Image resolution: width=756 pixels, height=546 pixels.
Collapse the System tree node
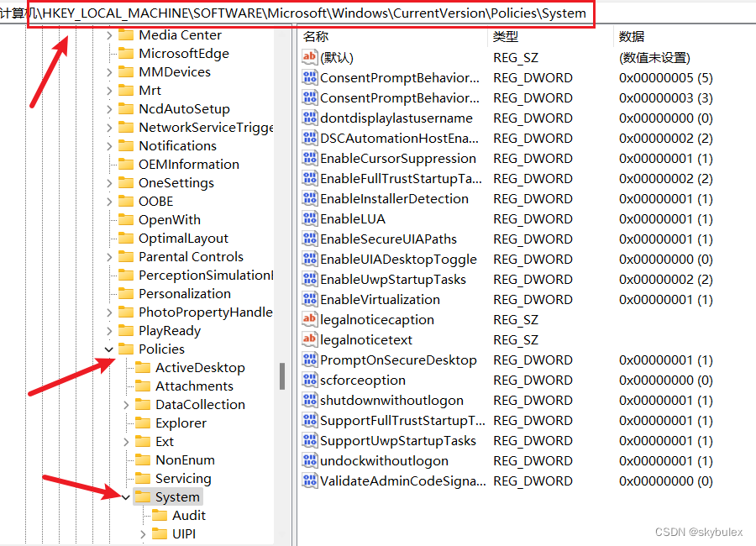pyautogui.click(x=126, y=497)
